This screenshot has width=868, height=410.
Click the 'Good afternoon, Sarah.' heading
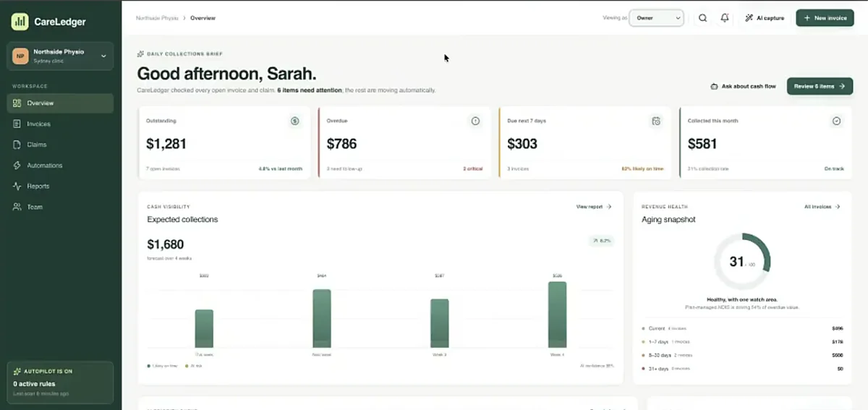point(226,73)
